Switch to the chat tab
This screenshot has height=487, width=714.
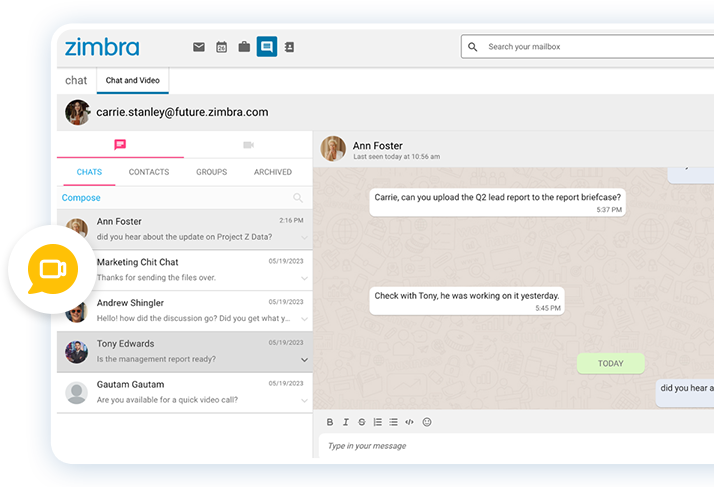point(76,81)
